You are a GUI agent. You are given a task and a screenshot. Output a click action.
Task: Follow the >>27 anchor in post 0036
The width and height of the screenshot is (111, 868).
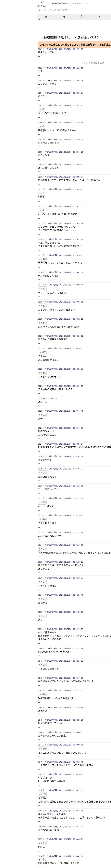[x=42, y=582]
